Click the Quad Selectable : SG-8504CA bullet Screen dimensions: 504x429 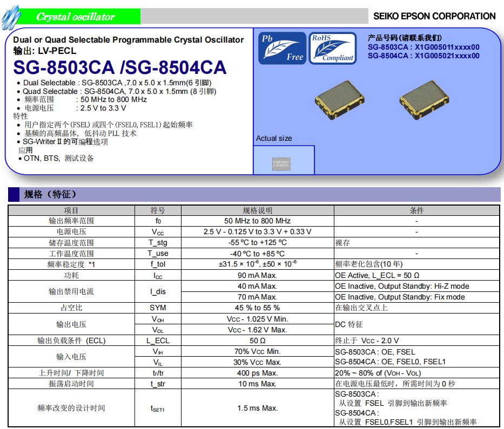click(116, 92)
